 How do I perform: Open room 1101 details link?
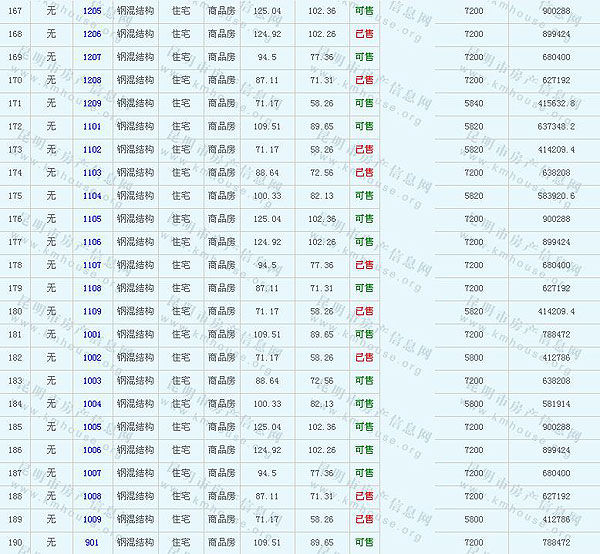click(x=92, y=126)
